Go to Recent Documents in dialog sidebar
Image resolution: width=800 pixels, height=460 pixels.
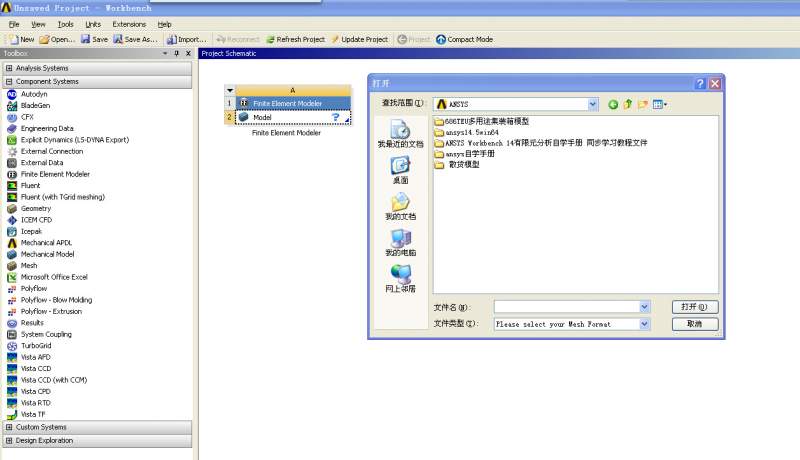pos(401,133)
